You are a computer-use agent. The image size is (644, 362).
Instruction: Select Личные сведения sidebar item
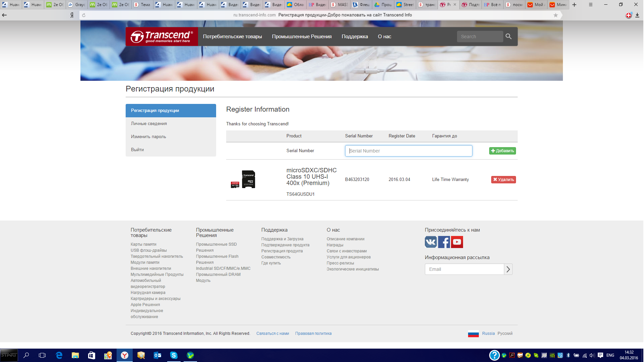[x=149, y=124]
